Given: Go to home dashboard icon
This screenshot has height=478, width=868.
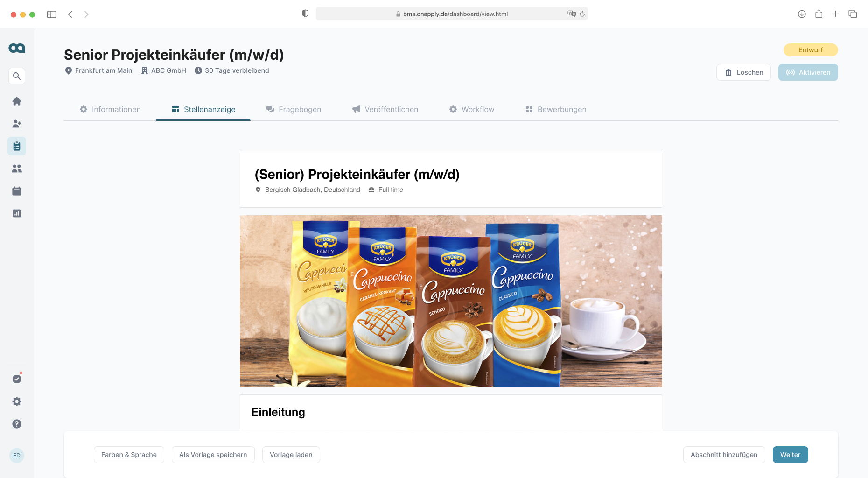Looking at the screenshot, I should coord(17,101).
